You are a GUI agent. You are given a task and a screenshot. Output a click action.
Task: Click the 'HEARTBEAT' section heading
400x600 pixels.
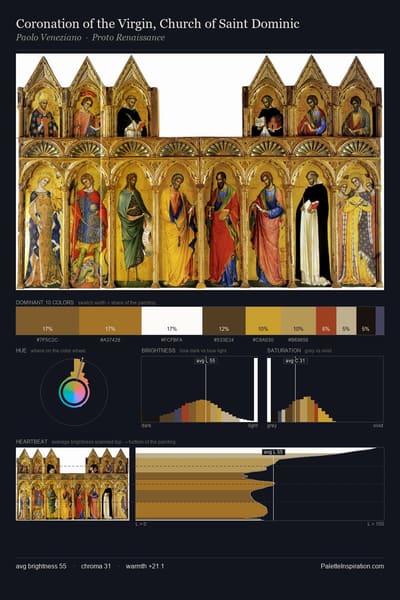[x=32, y=442]
